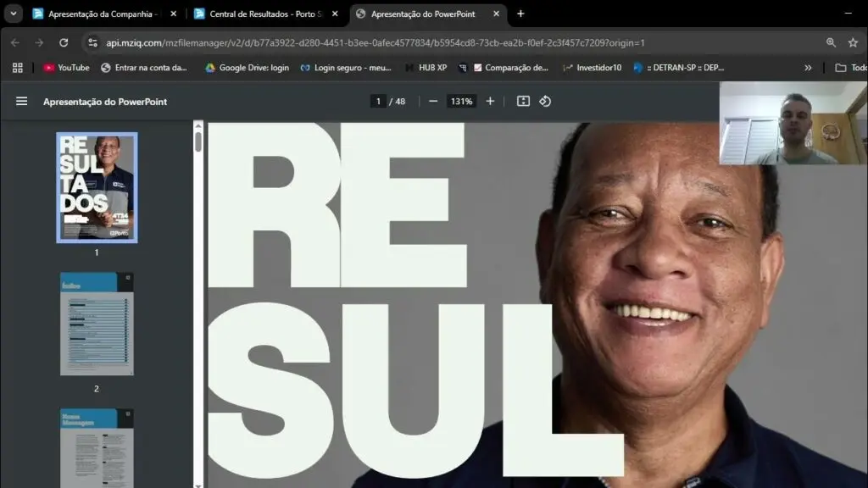This screenshot has width=868, height=488.
Task: Open the Google Drive: login bookmark
Action: tap(247, 68)
